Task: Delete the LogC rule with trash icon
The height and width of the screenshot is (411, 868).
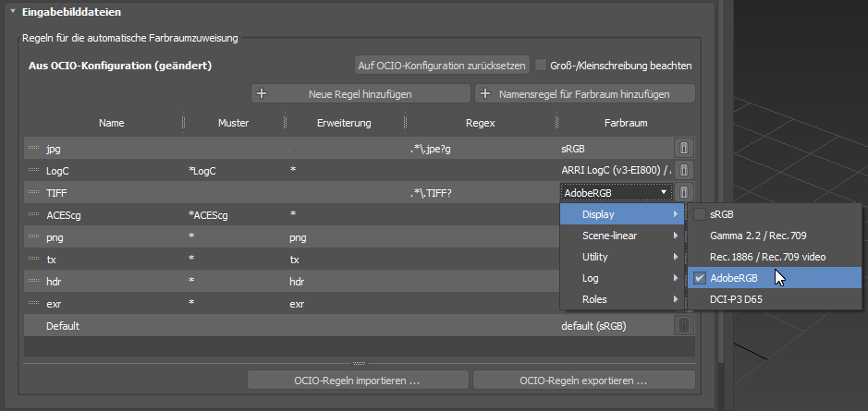Action: (683, 170)
